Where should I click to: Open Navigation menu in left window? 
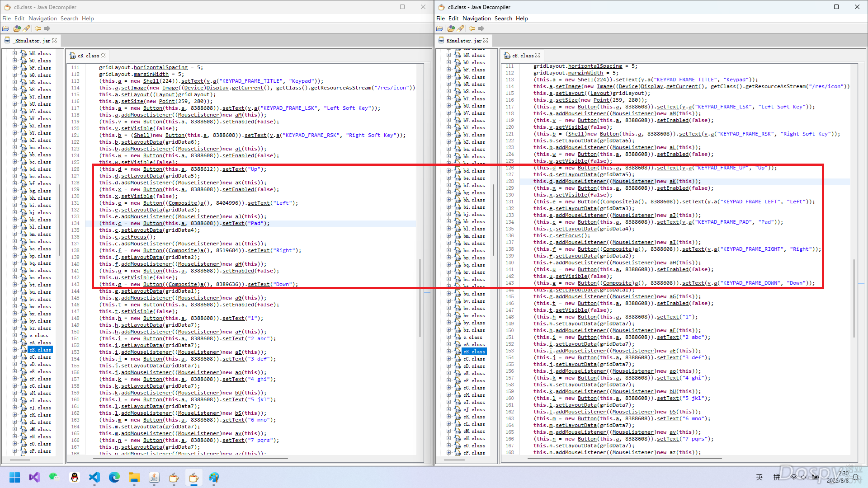(x=42, y=18)
